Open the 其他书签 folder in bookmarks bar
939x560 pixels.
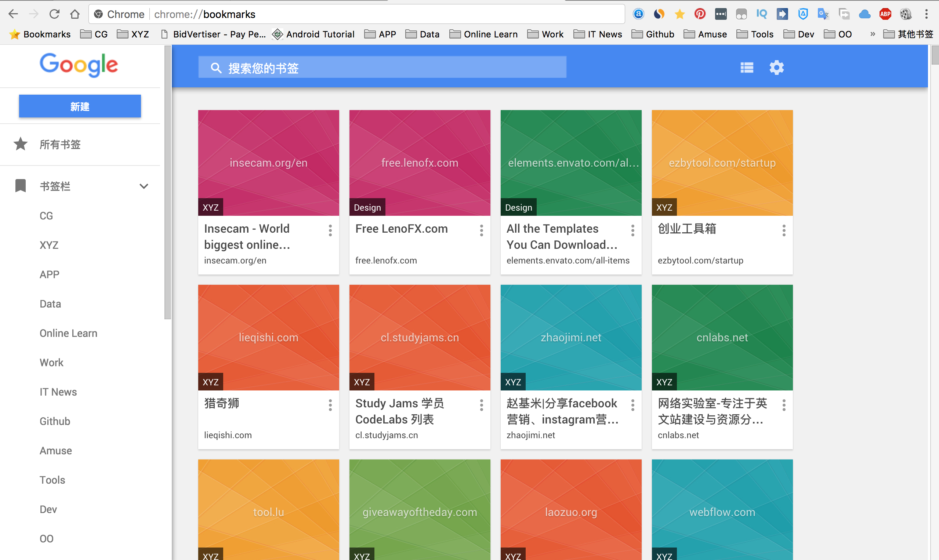[x=908, y=34]
